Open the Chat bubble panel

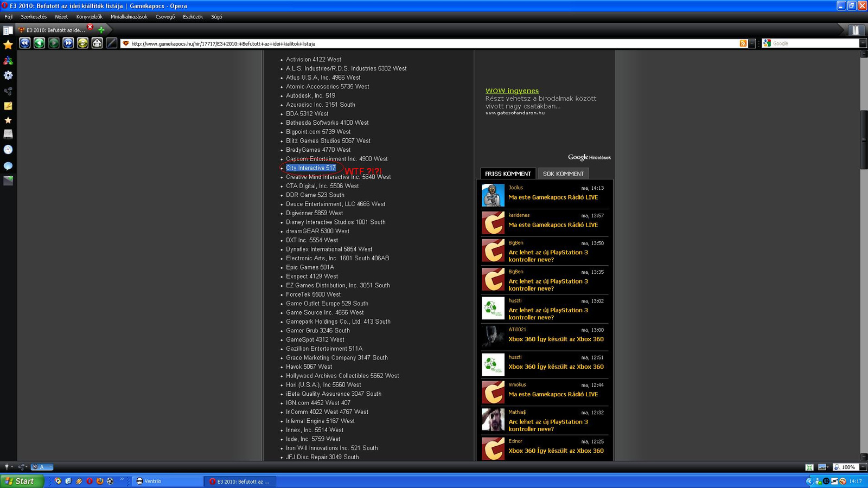coord(8,165)
